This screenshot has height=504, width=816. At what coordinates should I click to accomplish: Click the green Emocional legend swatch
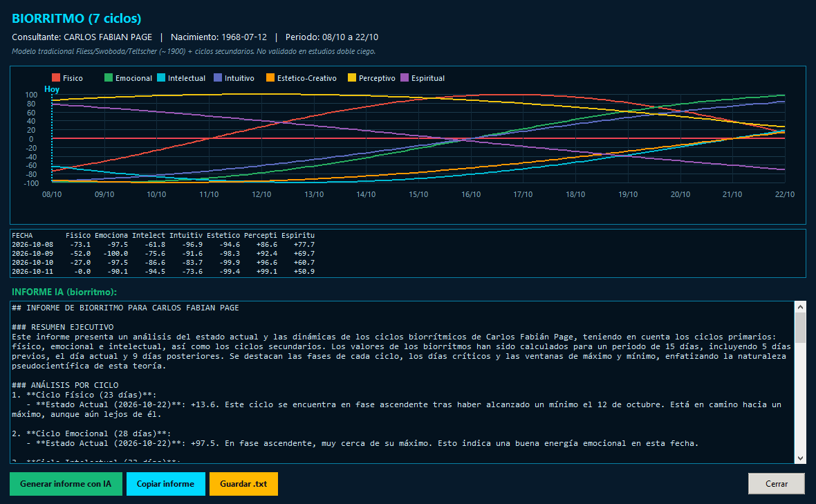(109, 78)
